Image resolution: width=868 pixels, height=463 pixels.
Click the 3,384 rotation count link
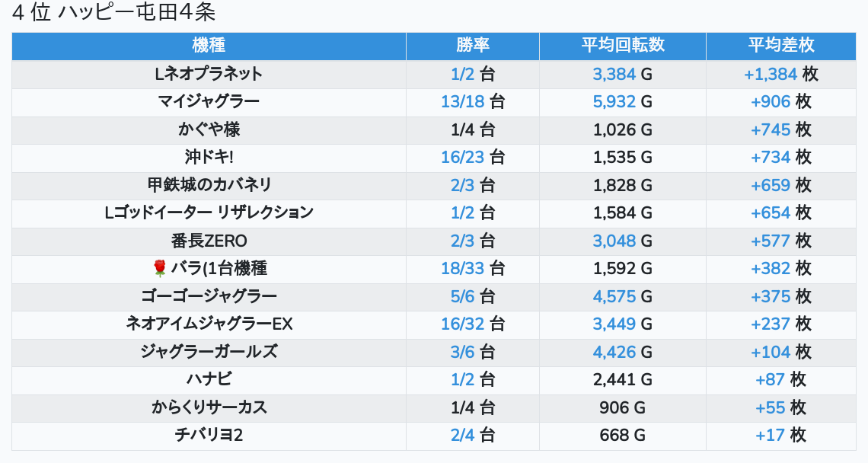(x=614, y=74)
